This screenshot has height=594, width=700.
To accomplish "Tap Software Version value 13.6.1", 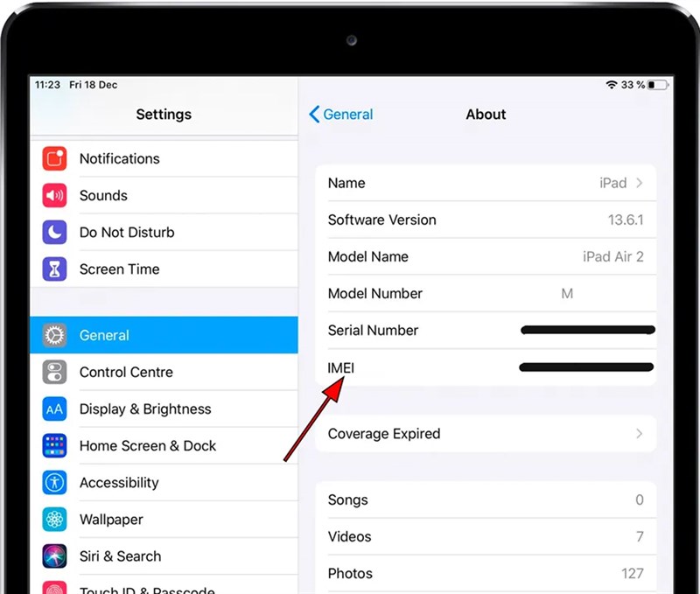I will [x=626, y=220].
